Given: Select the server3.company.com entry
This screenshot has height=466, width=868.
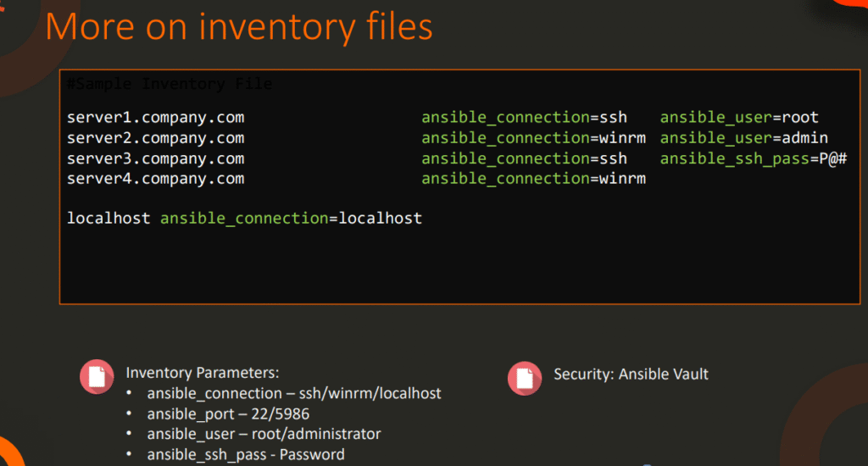Looking at the screenshot, I should pyautogui.click(x=156, y=158).
